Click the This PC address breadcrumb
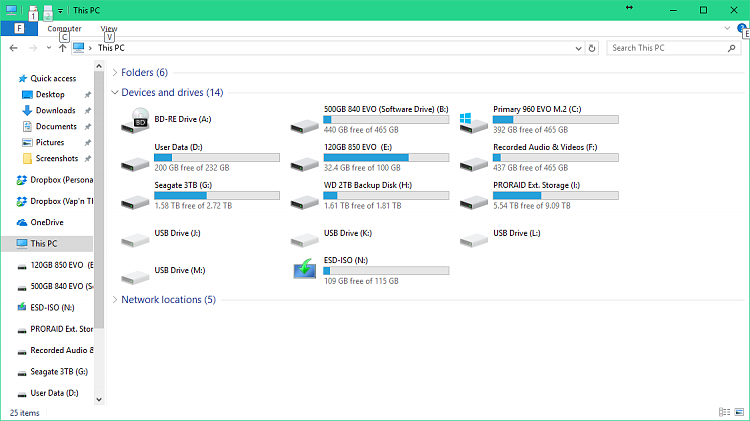Viewport: 750px width, 421px height. click(x=111, y=48)
